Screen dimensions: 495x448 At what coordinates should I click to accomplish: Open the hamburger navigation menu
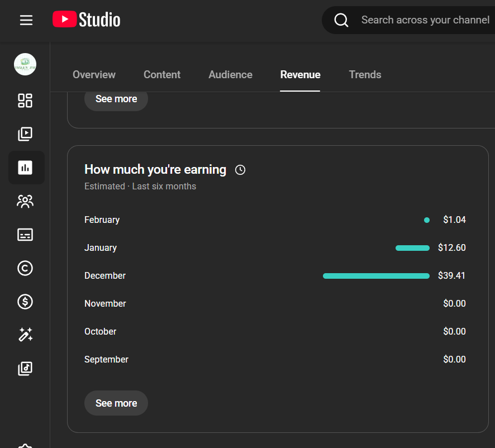26,20
